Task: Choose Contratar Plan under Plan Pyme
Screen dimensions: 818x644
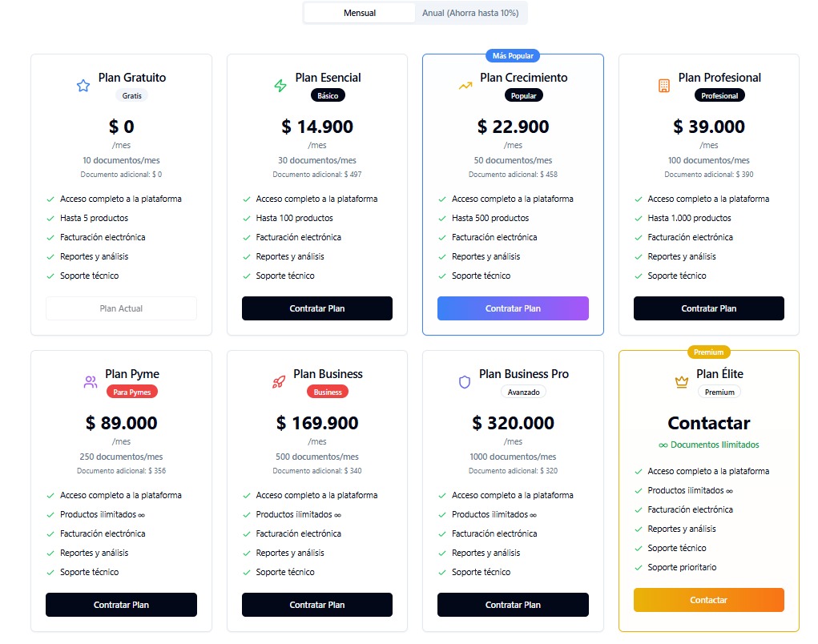Action: tap(121, 605)
